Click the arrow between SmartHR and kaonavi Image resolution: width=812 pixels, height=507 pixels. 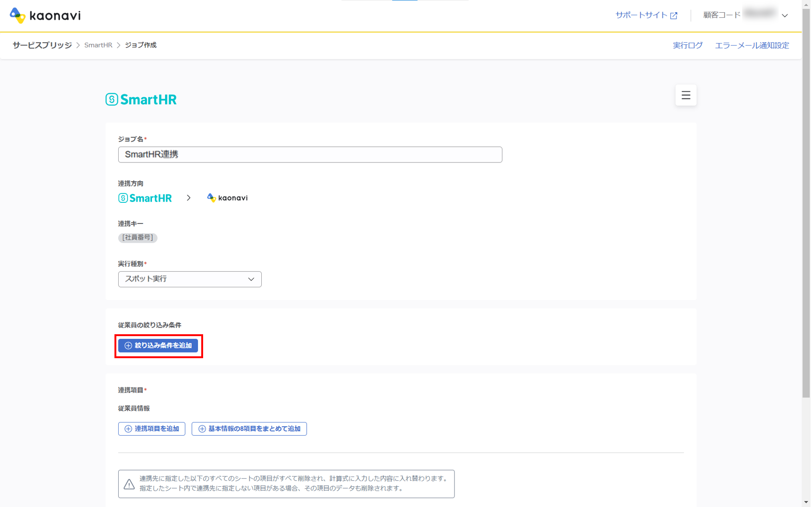point(189,198)
